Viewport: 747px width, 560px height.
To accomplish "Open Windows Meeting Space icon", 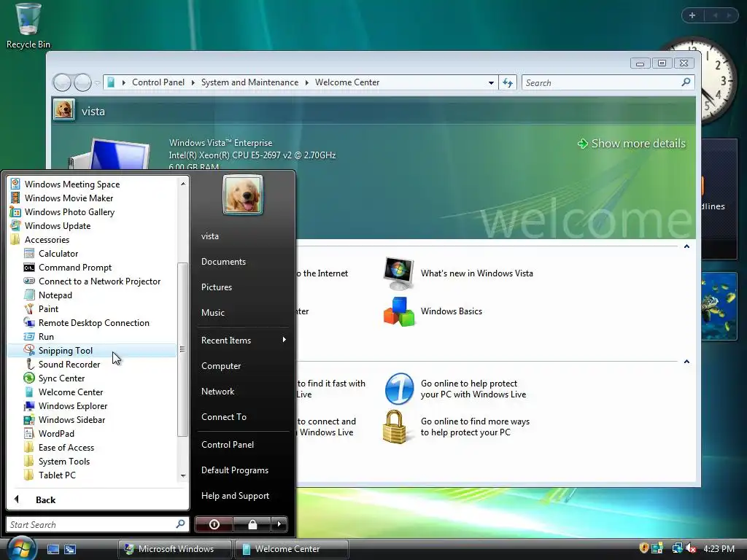I will point(15,184).
